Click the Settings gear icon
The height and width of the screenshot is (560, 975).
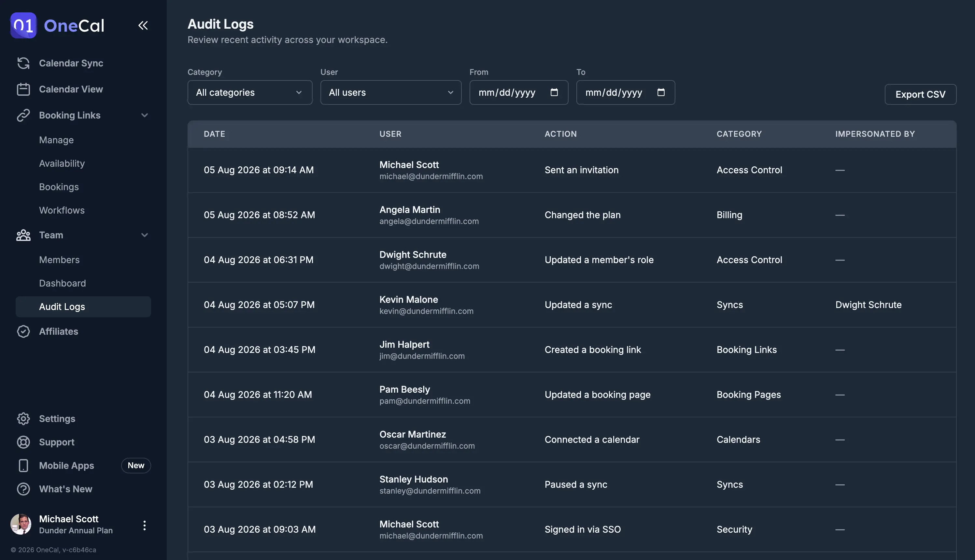click(23, 419)
